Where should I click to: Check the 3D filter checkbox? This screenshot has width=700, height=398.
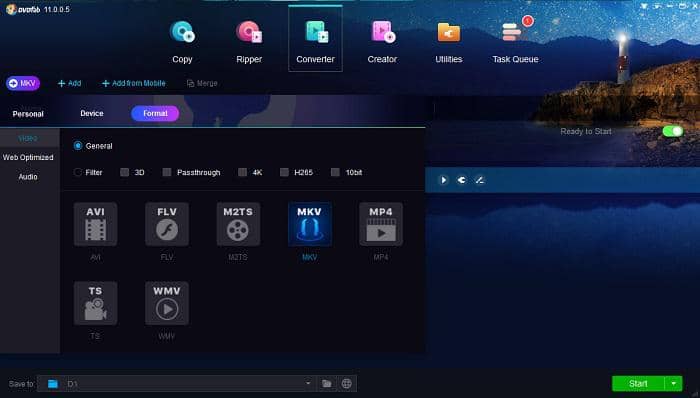(125, 172)
